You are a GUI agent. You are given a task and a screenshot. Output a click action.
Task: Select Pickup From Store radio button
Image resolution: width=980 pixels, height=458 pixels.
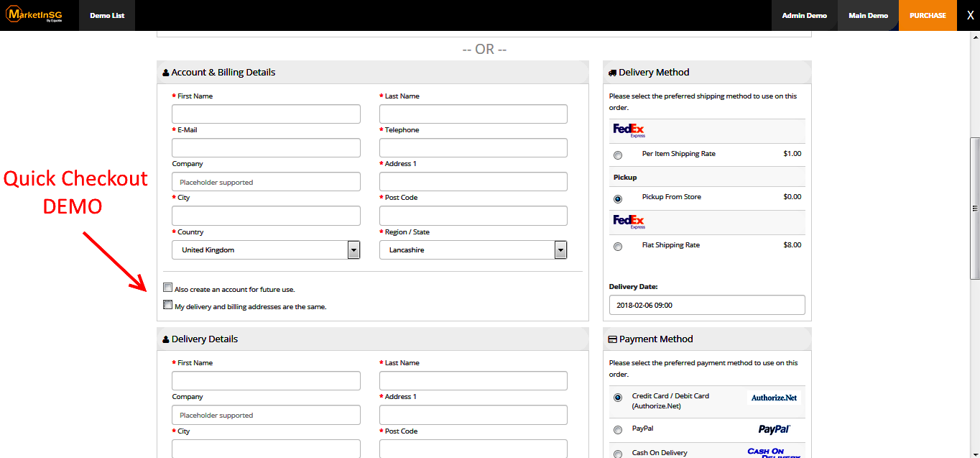point(618,198)
